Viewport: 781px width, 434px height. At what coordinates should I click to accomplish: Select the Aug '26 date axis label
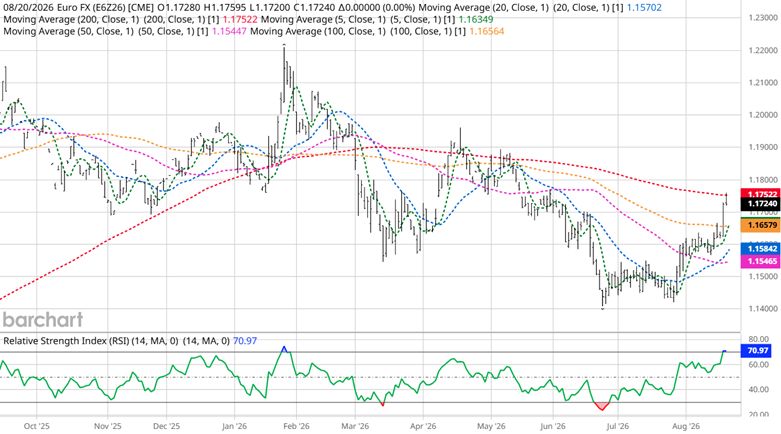coord(686,427)
